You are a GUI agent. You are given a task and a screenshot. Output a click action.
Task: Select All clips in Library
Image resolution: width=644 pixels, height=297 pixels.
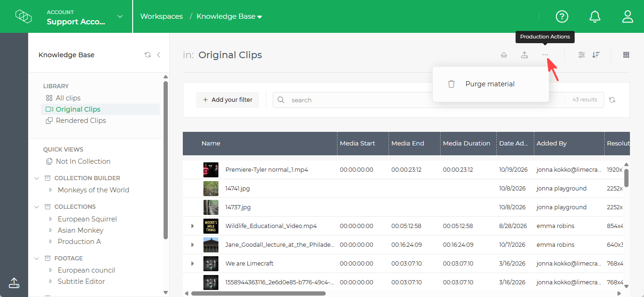pos(68,98)
